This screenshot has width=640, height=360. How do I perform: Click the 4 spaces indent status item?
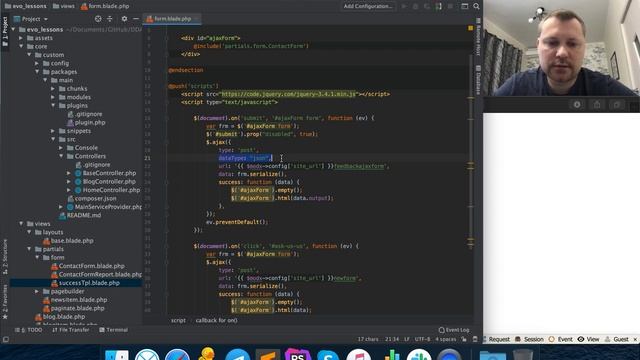[445, 339]
